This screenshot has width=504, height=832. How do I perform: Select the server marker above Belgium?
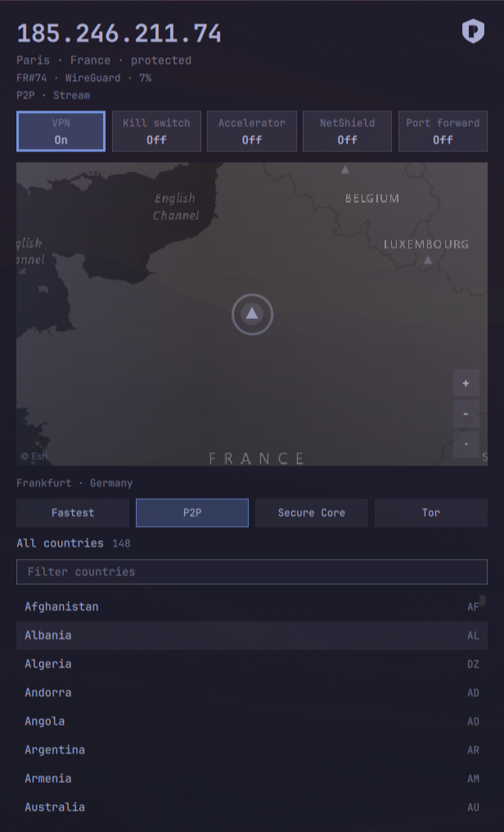coord(344,170)
